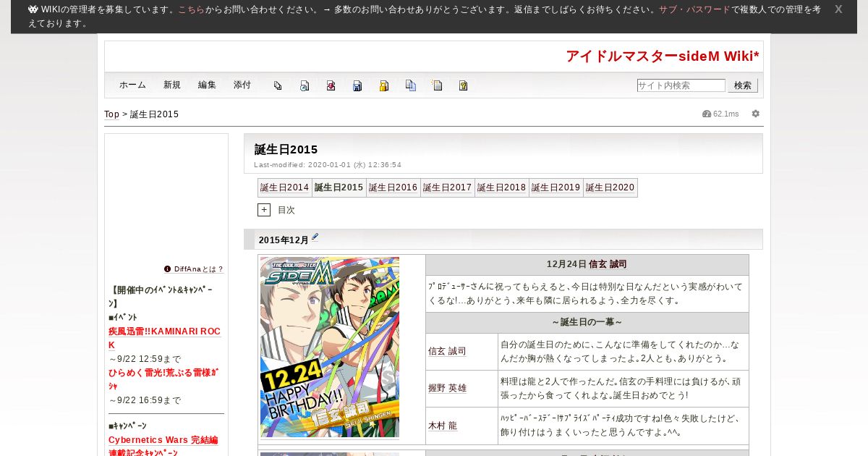Image resolution: width=868 pixels, height=456 pixels.
Task: Open the Top breadcrumb link
Action: coord(111,114)
